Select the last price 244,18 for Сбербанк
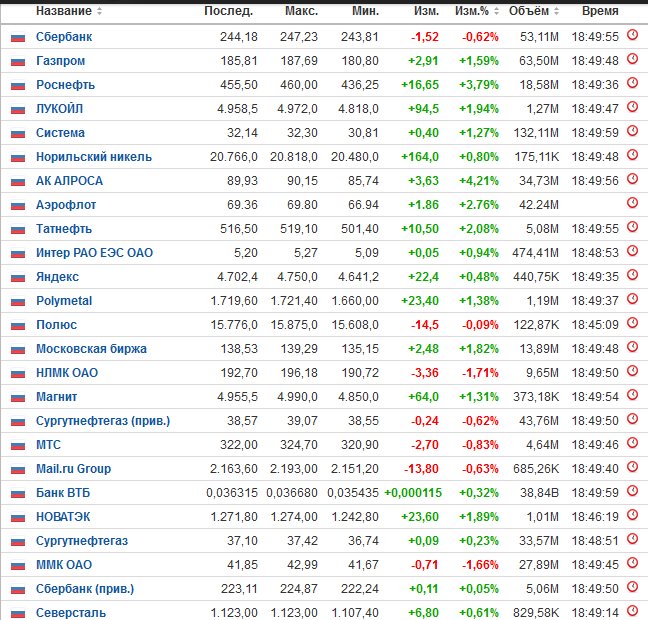 [x=238, y=37]
